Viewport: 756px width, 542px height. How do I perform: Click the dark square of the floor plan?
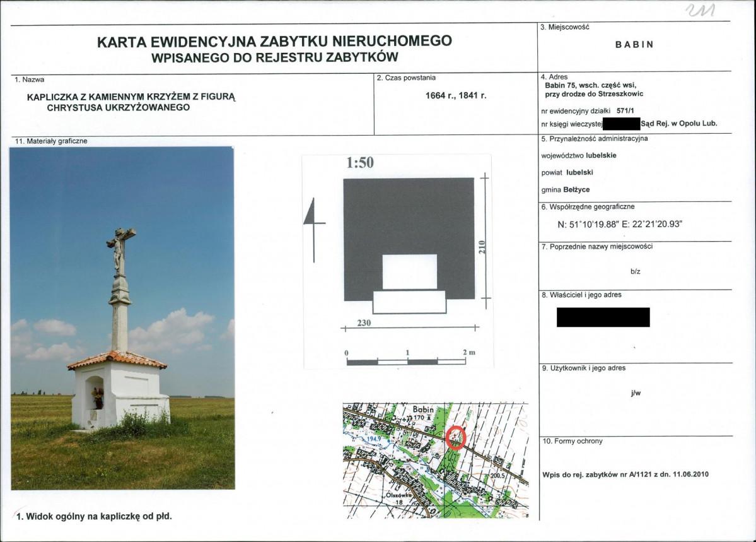click(x=409, y=239)
